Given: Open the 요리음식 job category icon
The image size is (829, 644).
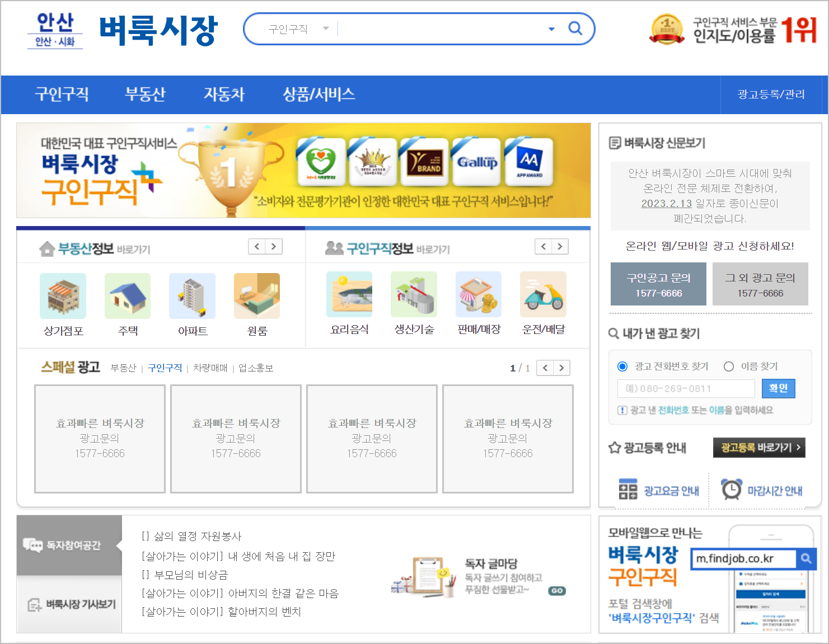Looking at the screenshot, I should (x=349, y=294).
